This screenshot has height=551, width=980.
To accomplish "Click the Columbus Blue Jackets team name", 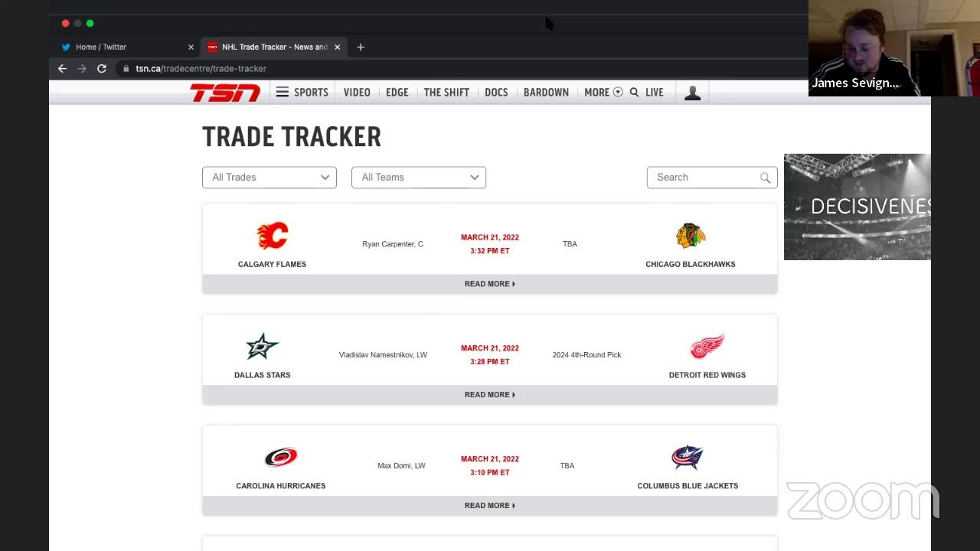I will pyautogui.click(x=688, y=486).
